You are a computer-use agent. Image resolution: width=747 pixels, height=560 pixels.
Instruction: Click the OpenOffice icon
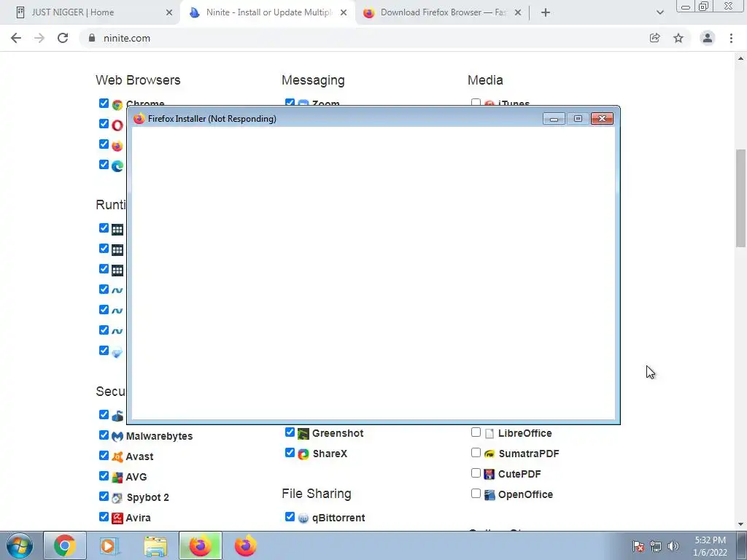(489, 495)
